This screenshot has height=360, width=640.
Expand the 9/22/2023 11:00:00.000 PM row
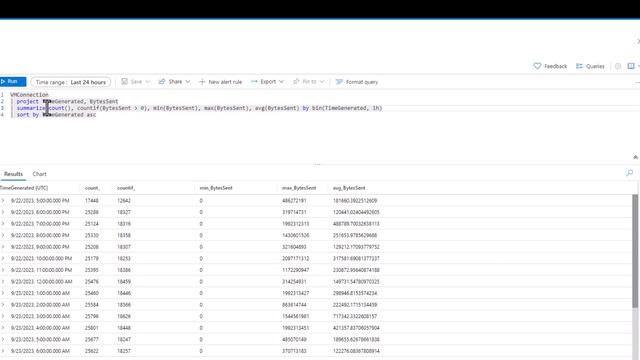tap(3, 270)
